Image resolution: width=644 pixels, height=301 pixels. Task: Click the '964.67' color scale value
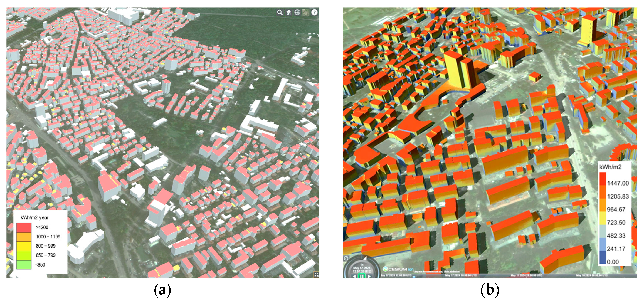coord(616,209)
